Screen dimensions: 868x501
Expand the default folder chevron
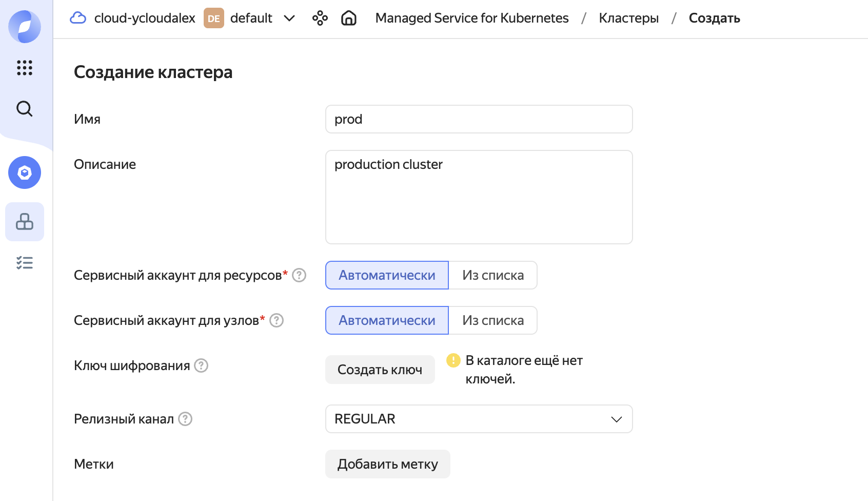point(289,18)
